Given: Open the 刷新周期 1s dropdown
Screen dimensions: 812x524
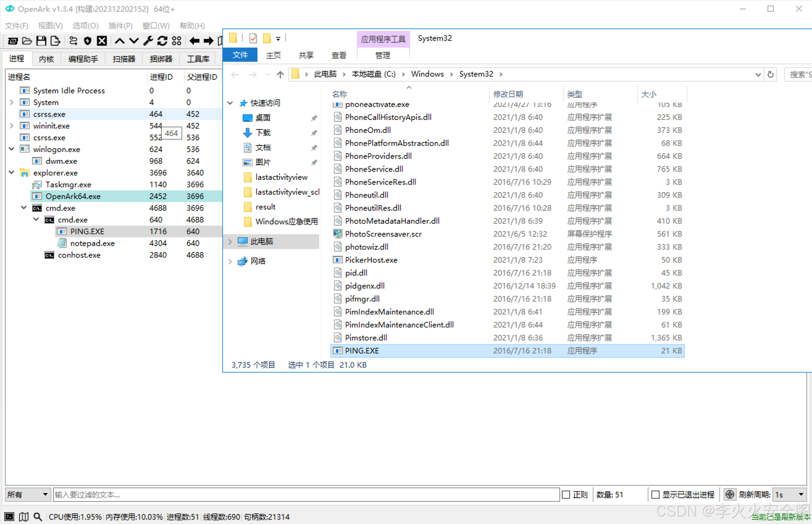Looking at the screenshot, I should click(789, 494).
